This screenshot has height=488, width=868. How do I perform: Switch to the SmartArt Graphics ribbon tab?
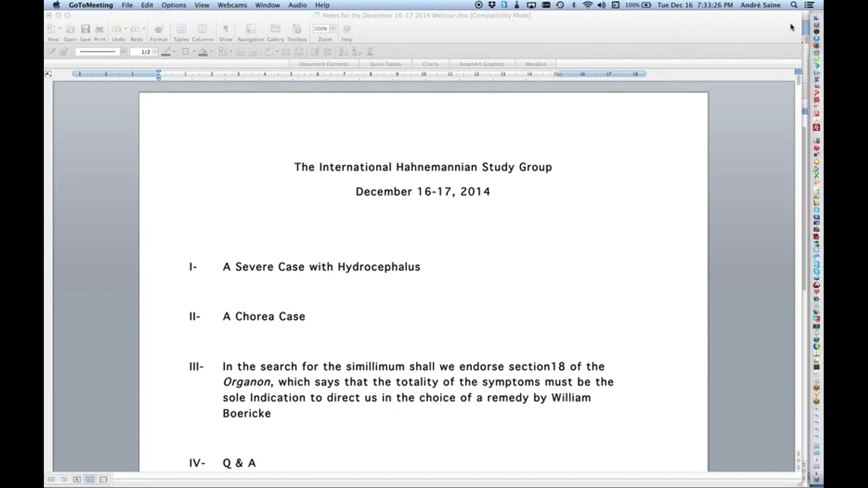click(x=482, y=64)
